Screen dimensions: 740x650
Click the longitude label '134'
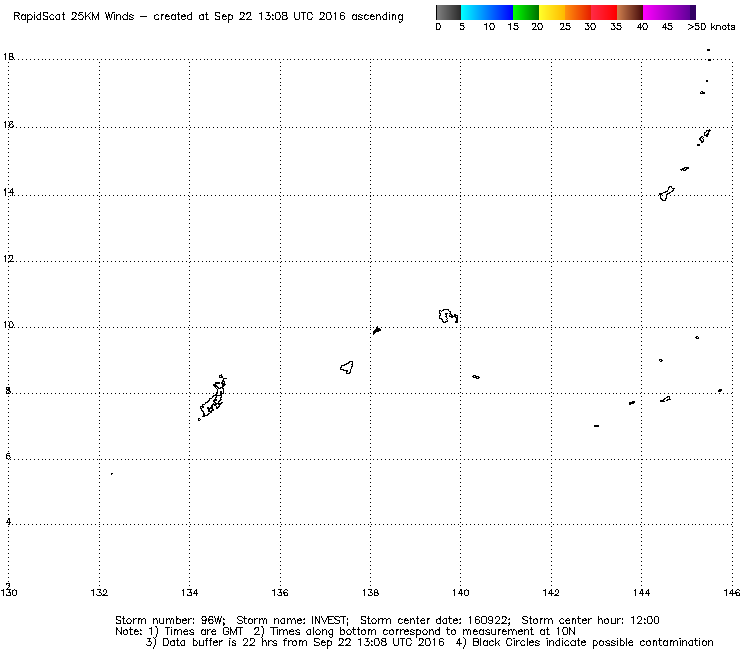click(189, 592)
